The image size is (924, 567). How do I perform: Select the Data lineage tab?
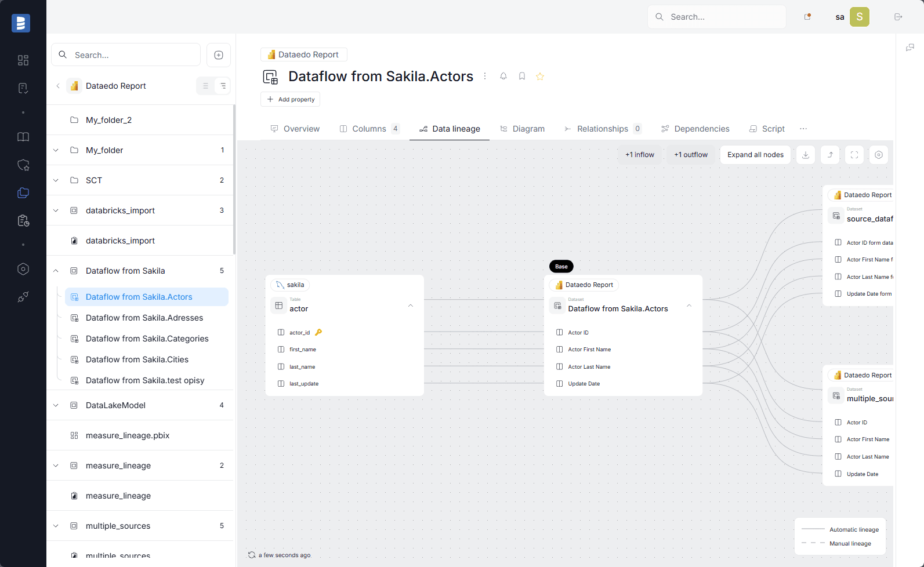[450, 129]
